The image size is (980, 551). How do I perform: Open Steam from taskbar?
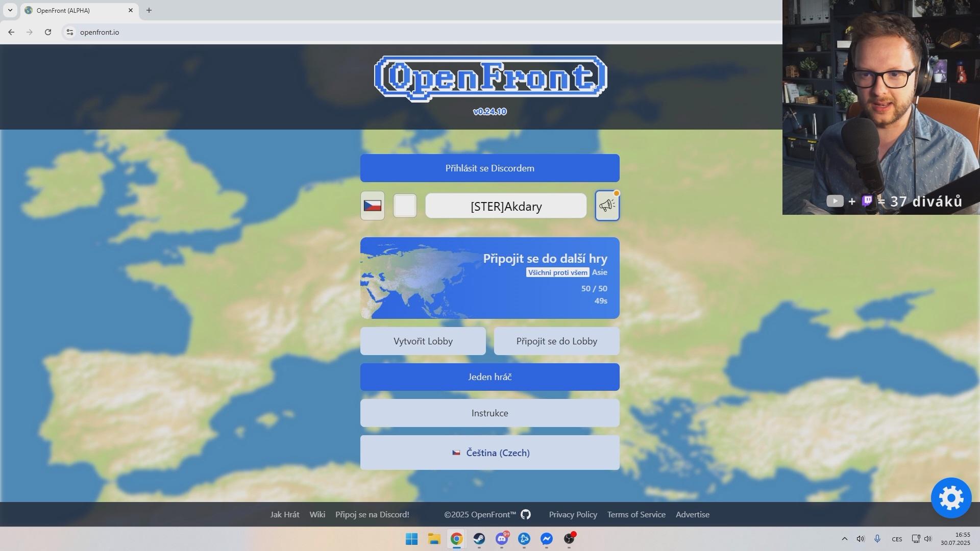[479, 539]
